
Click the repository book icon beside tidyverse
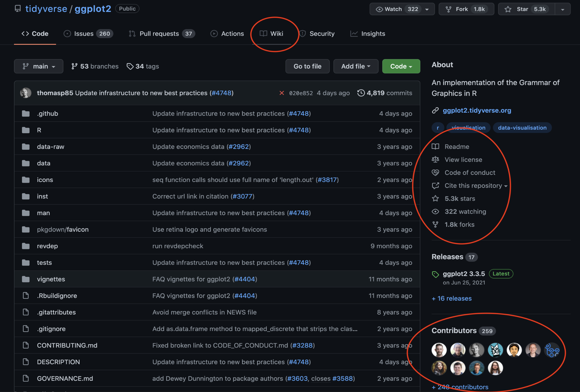pyautogui.click(x=18, y=9)
